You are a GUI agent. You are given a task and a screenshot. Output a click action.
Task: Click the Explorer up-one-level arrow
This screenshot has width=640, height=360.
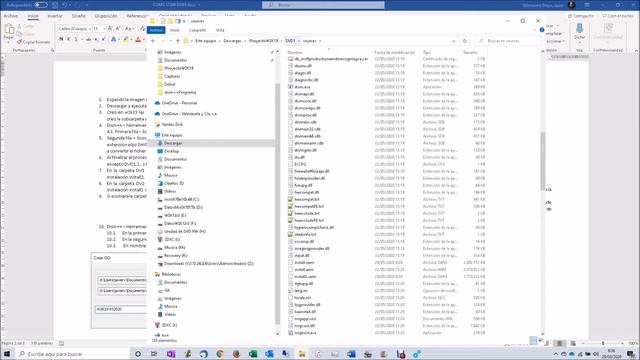[x=178, y=41]
